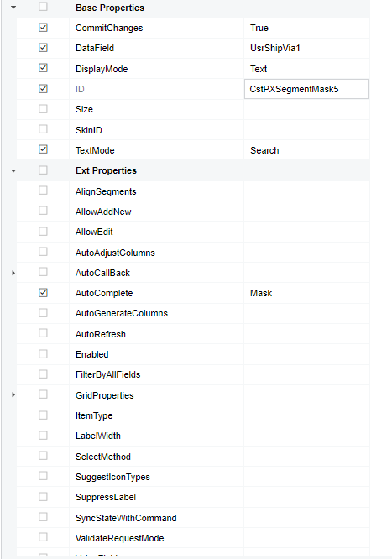
Task: Uncheck the TextMode checkbox
Action: click(x=43, y=149)
